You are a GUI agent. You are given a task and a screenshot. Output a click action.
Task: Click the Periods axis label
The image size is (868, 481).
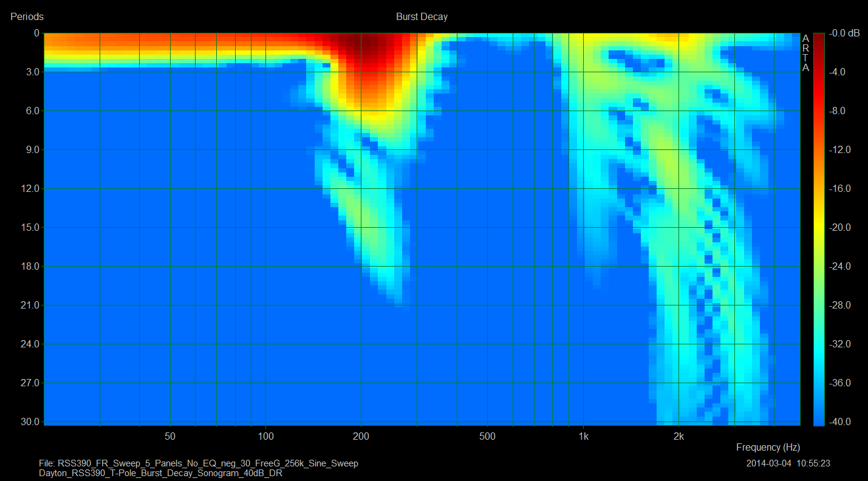(27, 17)
